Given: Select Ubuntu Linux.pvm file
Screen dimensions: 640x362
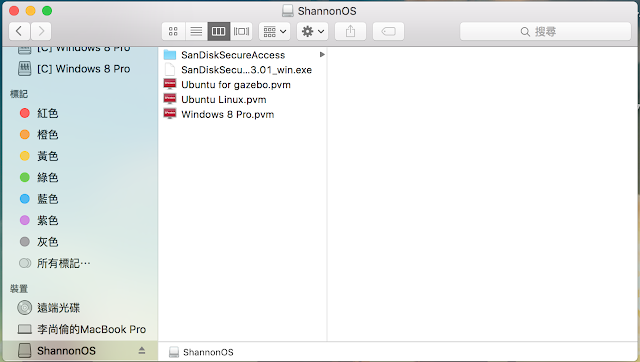Looking at the screenshot, I should click(223, 100).
